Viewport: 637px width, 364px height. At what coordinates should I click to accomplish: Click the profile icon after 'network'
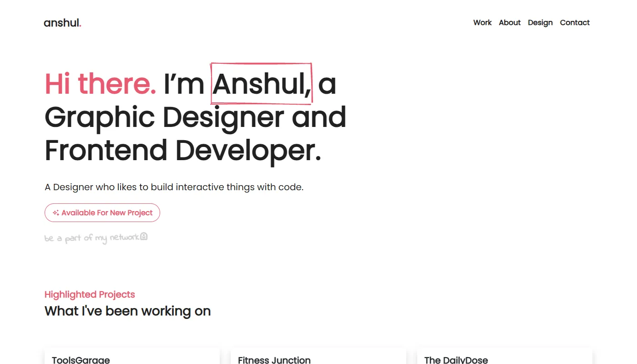(x=144, y=237)
